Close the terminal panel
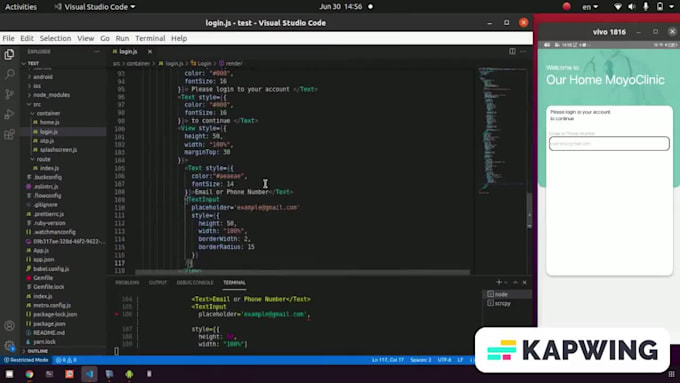This screenshot has height=383, width=680. coord(524,282)
